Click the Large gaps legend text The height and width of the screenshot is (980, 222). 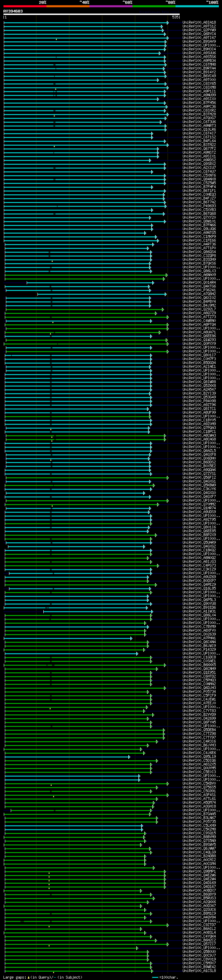(43, 977)
